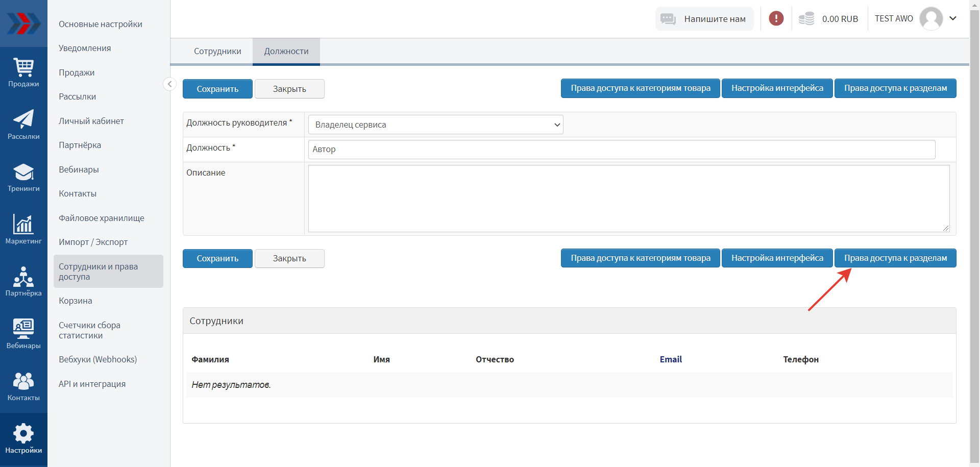Select Файловое хранилище in settings menu
Image resolution: width=980 pixels, height=467 pixels.
pos(102,218)
